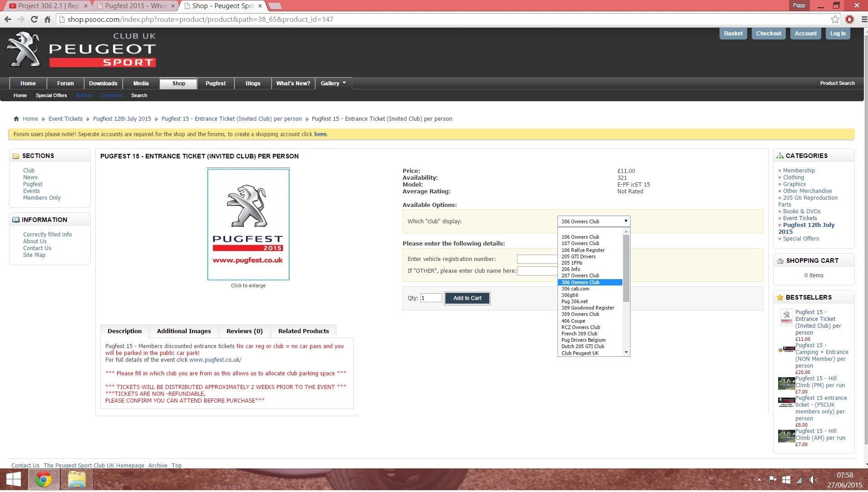Click the Action Center flag tray icon
This screenshot has width=868, height=492.
click(x=772, y=480)
